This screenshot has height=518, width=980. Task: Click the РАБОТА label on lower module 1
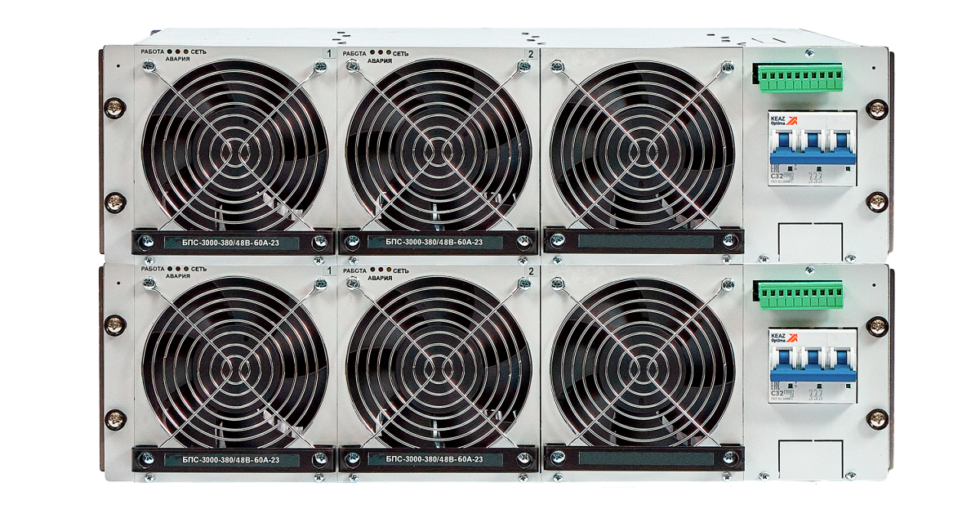click(x=153, y=269)
